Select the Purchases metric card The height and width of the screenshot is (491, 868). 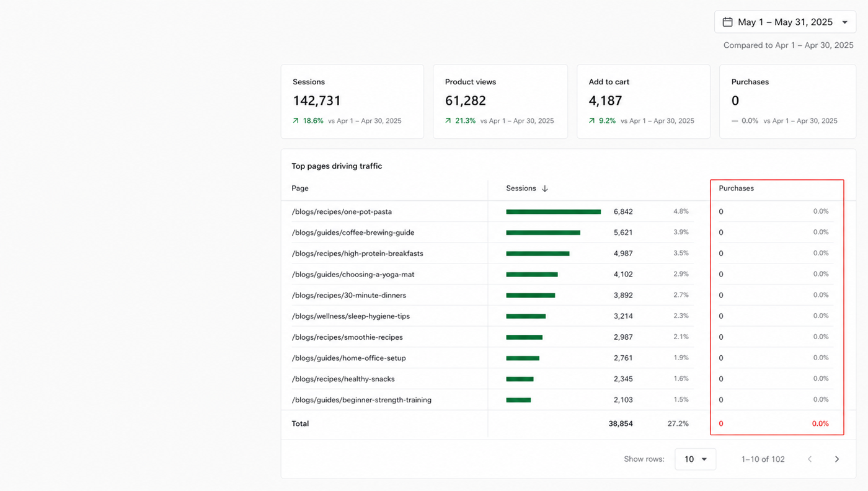point(787,102)
